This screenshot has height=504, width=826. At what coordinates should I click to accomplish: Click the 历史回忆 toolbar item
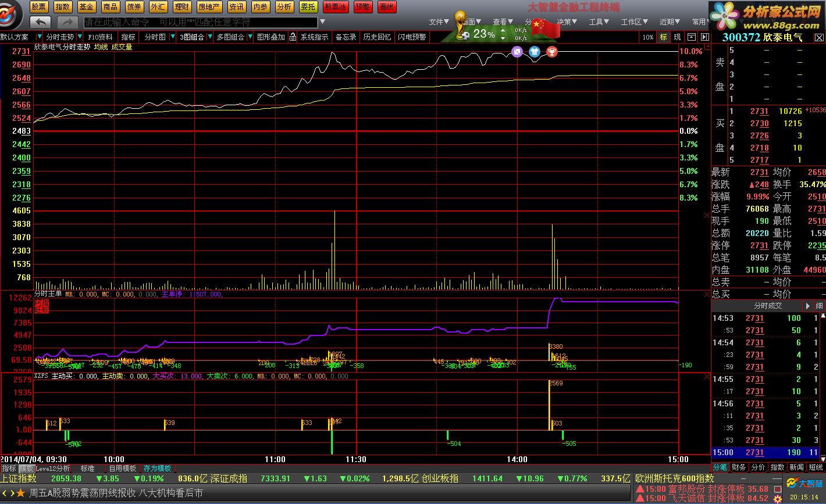[x=377, y=37]
